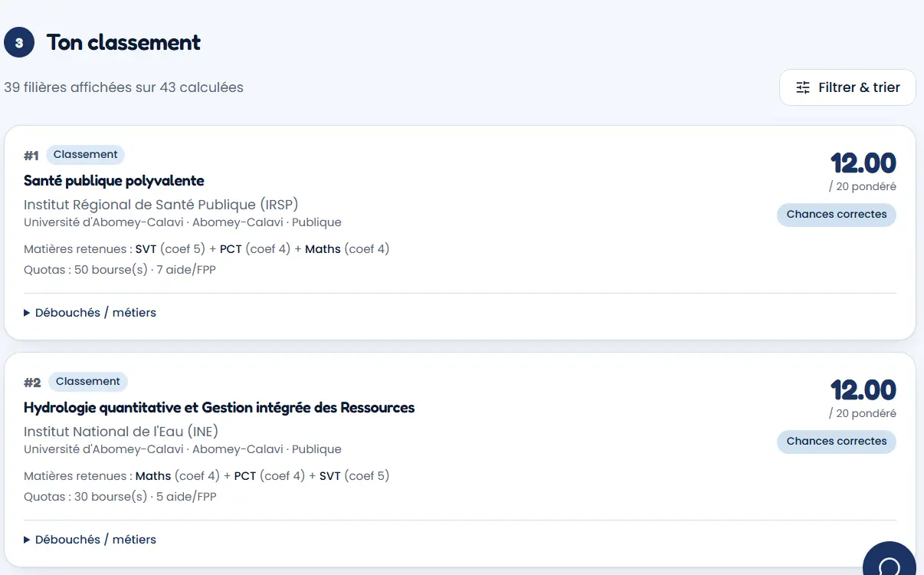Screen dimensions: 924x575
Task: Click Chances correctes badge on second card
Action: pos(837,442)
